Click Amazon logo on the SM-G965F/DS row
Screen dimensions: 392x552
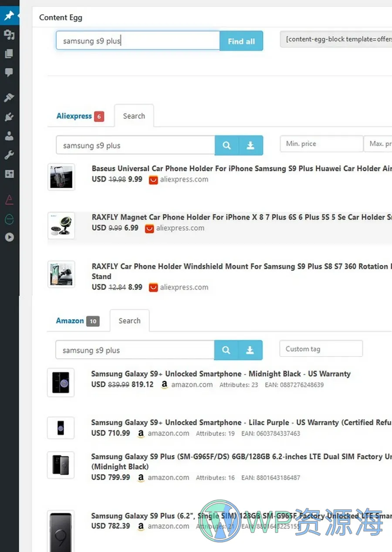pos(141,478)
